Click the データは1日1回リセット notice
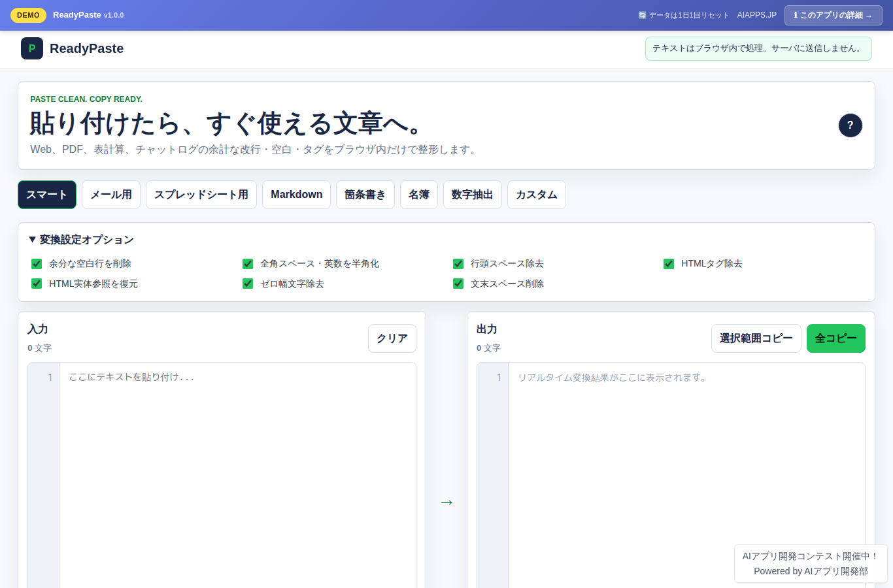Screen dimensions: 893x588 (684, 15)
